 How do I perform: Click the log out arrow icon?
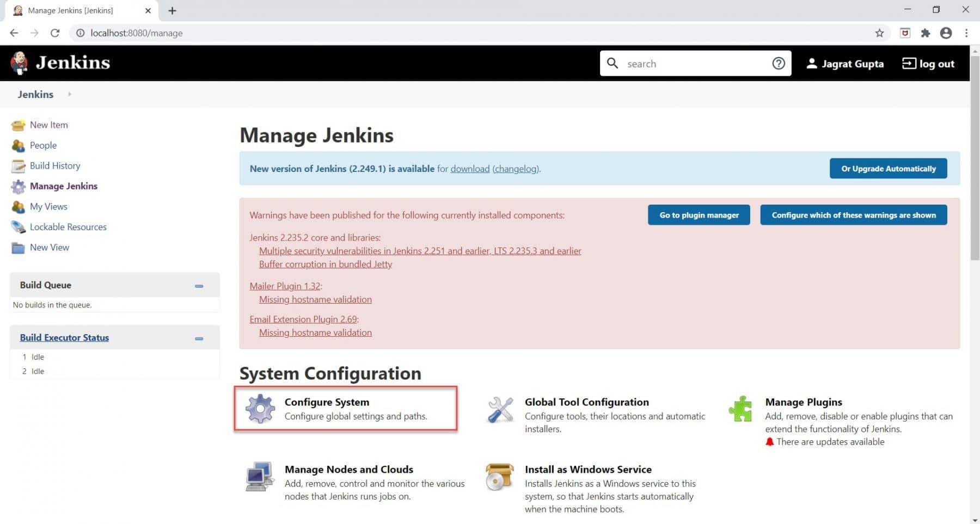click(x=909, y=63)
